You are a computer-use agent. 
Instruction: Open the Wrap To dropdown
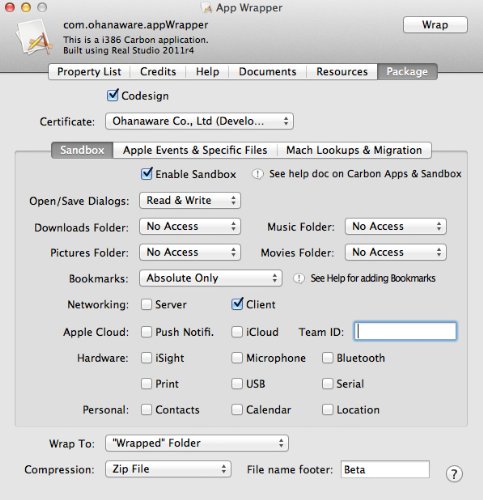pyautogui.click(x=197, y=443)
